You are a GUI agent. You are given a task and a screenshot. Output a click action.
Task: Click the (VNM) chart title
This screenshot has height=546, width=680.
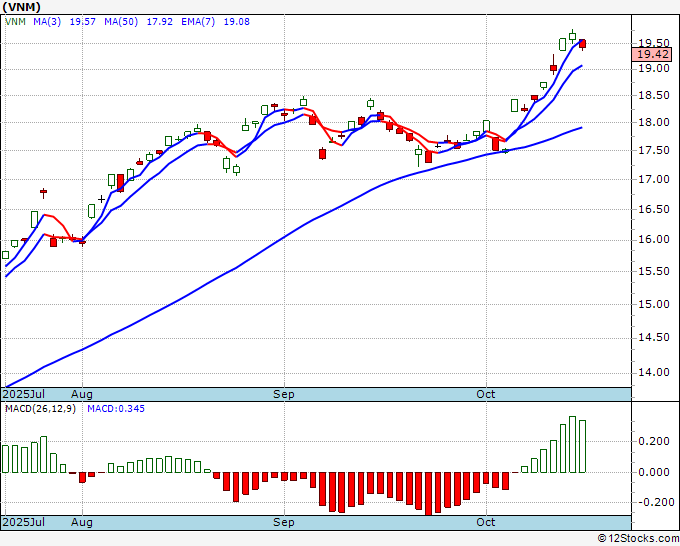click(21, 7)
